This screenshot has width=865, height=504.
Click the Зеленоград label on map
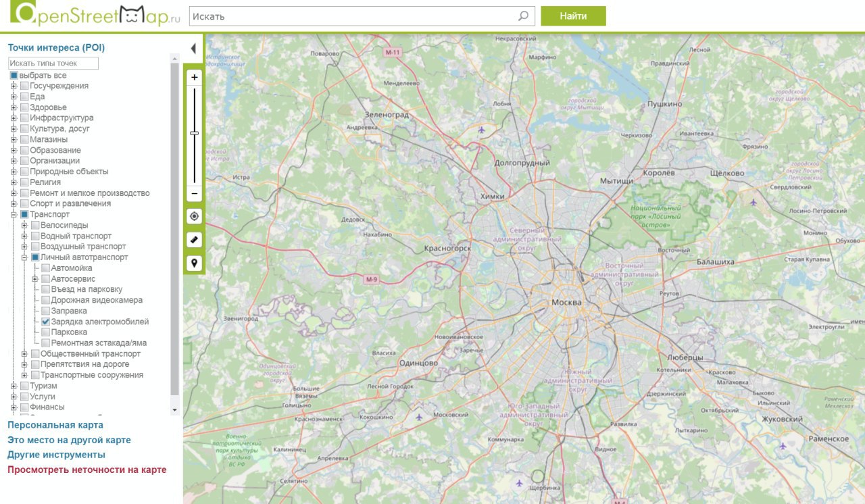(387, 115)
